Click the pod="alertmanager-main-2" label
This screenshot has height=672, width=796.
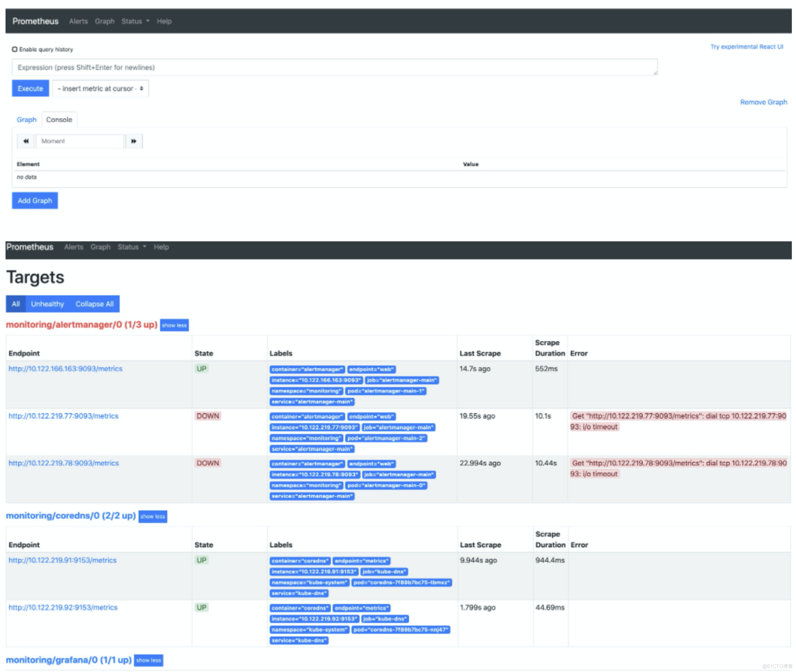[x=386, y=439]
